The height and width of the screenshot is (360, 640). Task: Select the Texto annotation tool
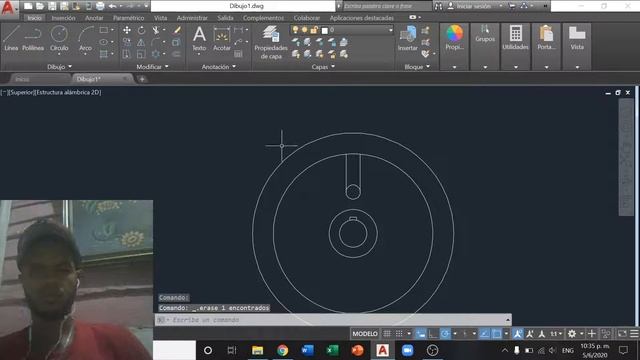(199, 38)
